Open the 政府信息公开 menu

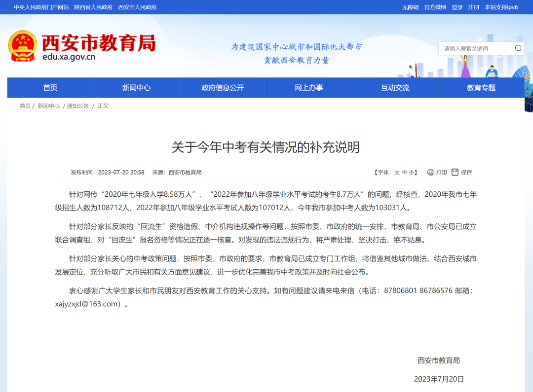[222, 87]
